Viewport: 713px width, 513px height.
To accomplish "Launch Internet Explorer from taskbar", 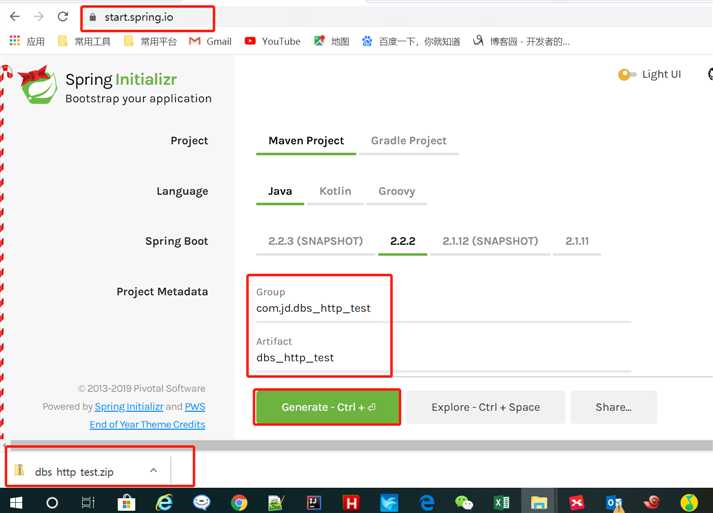I will click(x=164, y=503).
